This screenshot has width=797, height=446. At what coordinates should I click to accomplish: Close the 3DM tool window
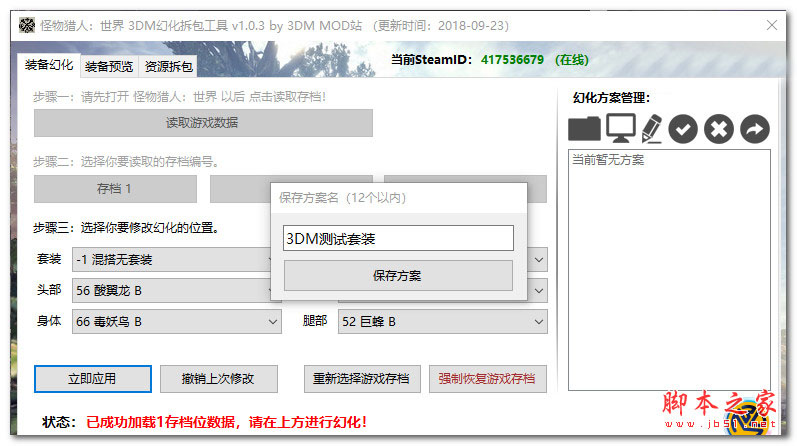click(x=772, y=25)
